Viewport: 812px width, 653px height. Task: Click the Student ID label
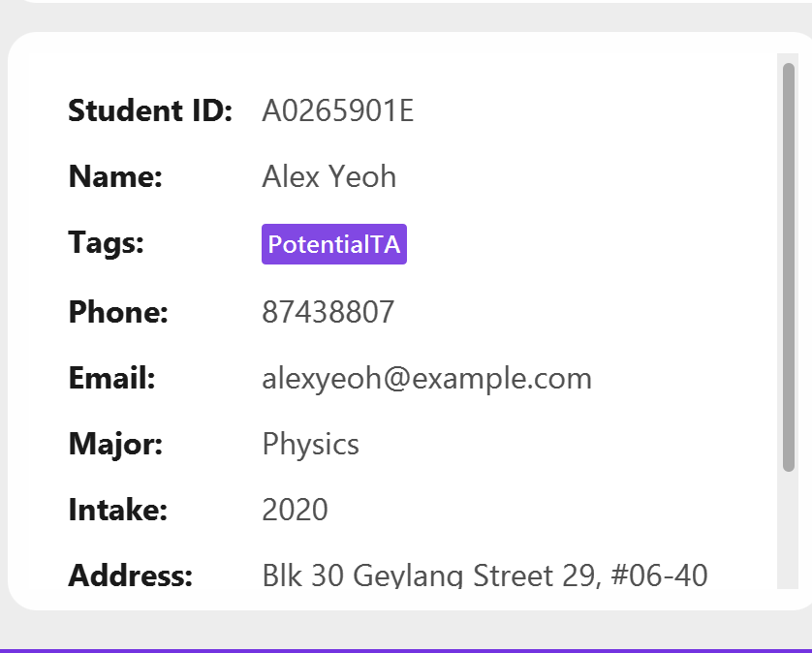coord(150,110)
